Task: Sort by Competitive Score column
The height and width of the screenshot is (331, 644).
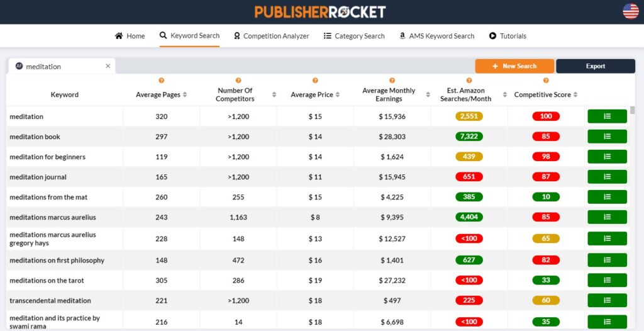Action: 575,94
